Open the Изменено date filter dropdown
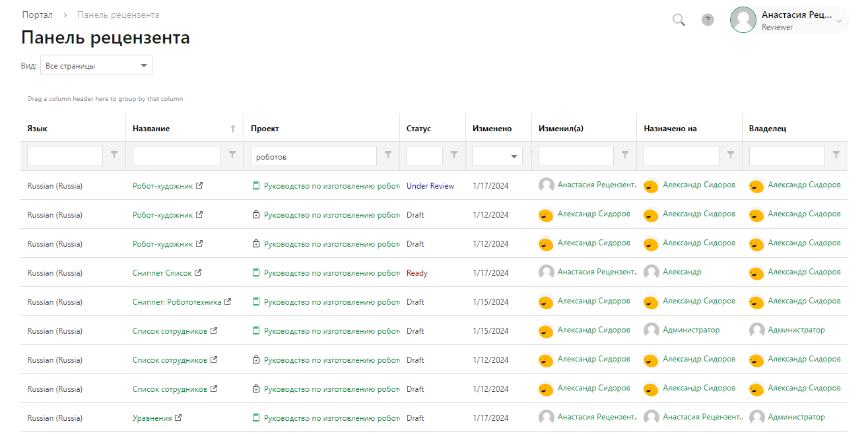The image size is (868, 434). (514, 157)
